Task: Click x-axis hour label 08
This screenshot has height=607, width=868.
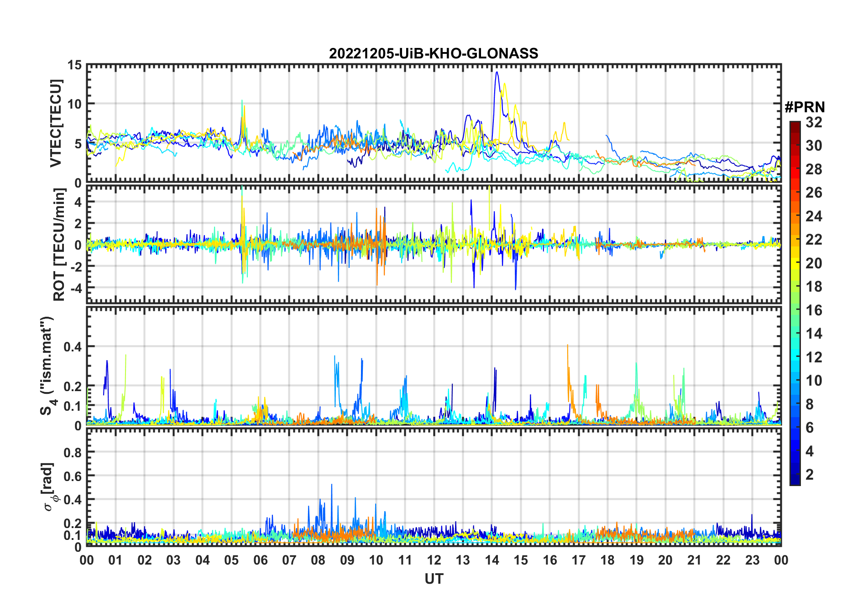Action: (318, 560)
